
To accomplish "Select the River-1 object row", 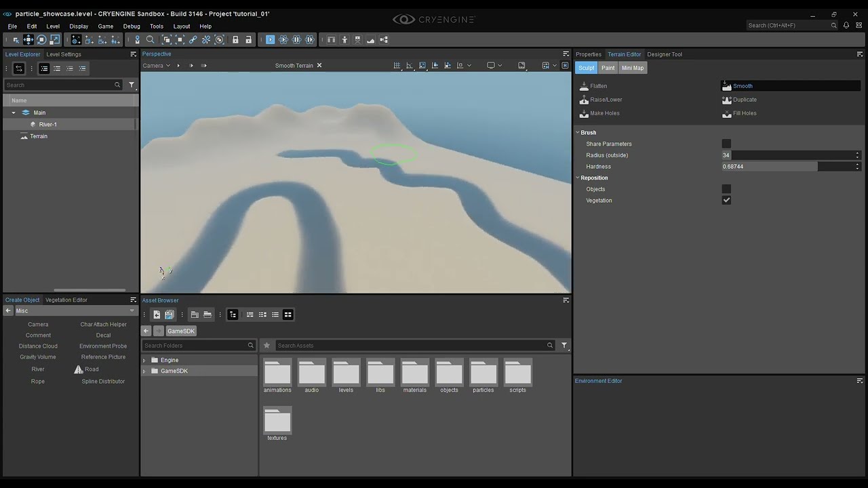I will coord(69,125).
